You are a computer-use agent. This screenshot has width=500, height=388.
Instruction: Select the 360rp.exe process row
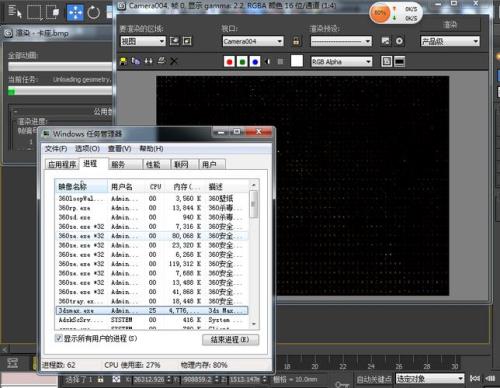point(152,208)
